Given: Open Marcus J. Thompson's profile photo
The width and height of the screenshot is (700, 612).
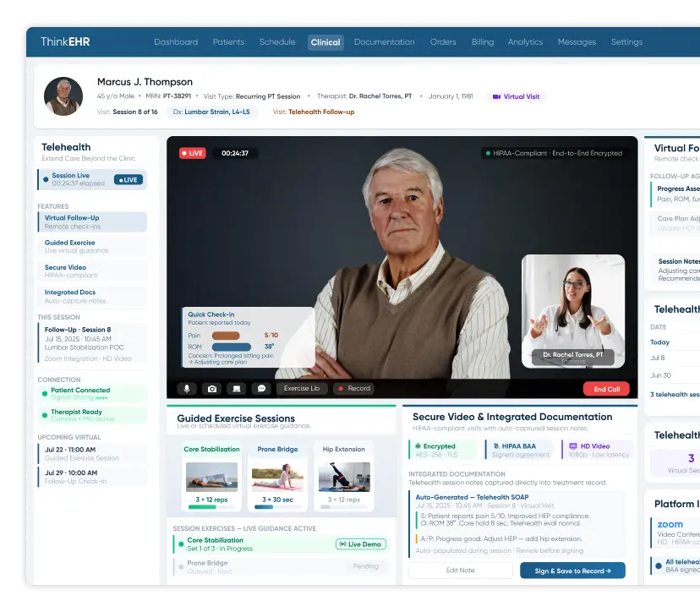Looking at the screenshot, I should coord(63,96).
